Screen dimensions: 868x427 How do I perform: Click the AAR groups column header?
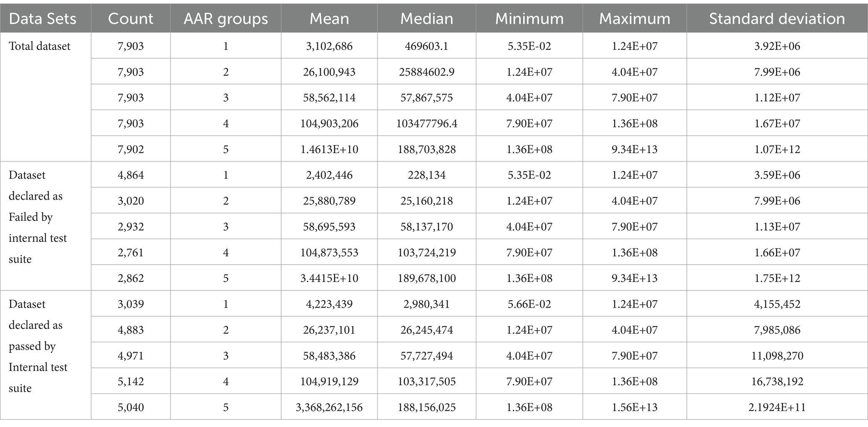(x=226, y=18)
